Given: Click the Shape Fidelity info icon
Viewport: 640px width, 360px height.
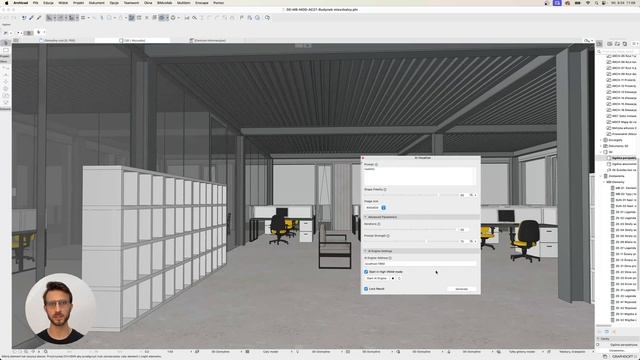Looking at the screenshot, I should pos(385,189).
